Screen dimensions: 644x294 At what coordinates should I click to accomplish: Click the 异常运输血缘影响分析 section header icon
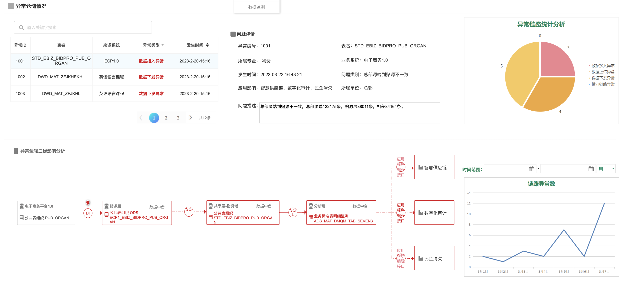[x=16, y=151]
